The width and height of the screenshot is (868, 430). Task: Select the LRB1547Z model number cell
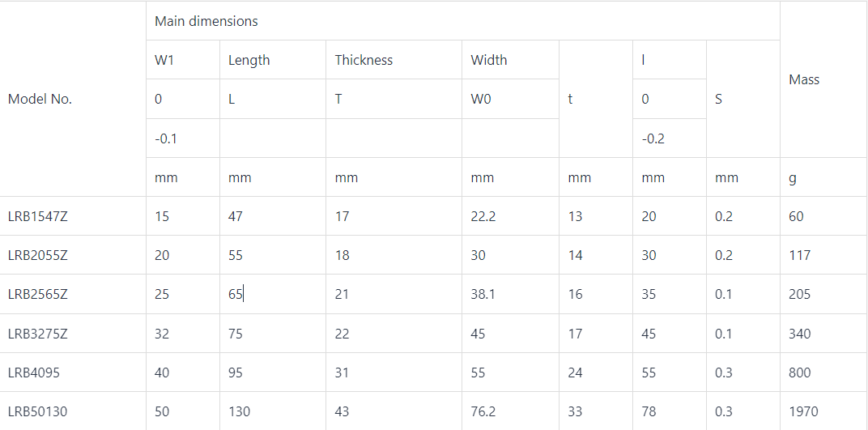73,216
